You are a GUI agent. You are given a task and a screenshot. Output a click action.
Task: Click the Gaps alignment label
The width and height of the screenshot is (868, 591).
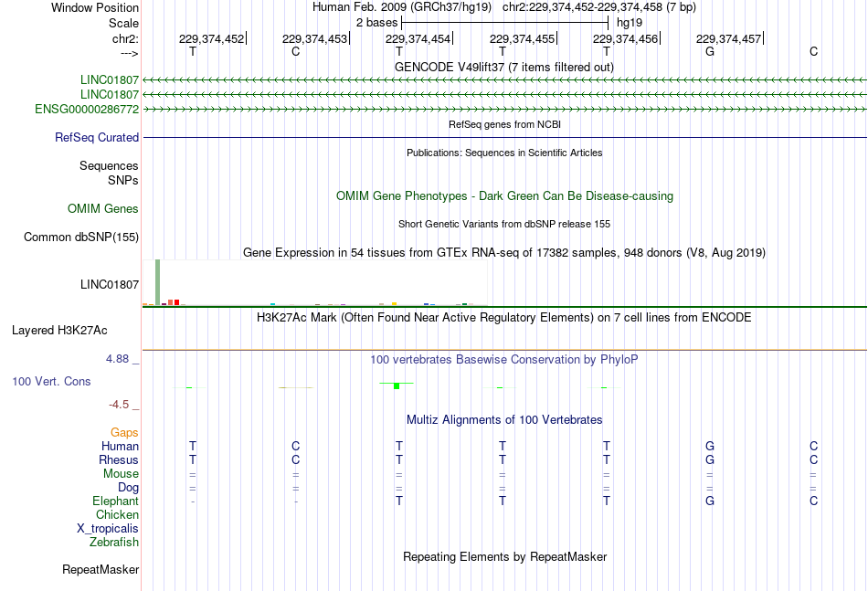click(x=124, y=433)
